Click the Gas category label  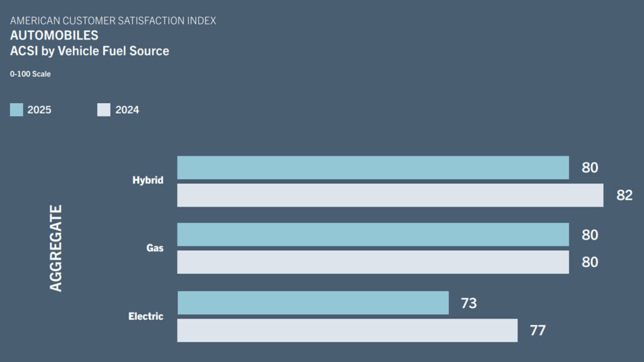(x=155, y=248)
